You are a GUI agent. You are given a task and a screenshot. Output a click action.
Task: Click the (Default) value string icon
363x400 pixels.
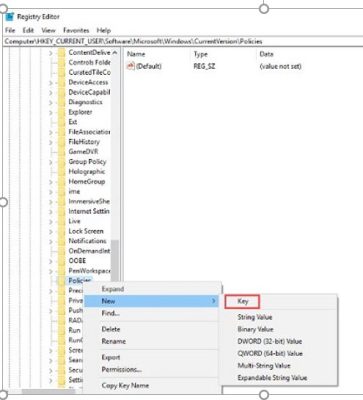[x=131, y=66]
